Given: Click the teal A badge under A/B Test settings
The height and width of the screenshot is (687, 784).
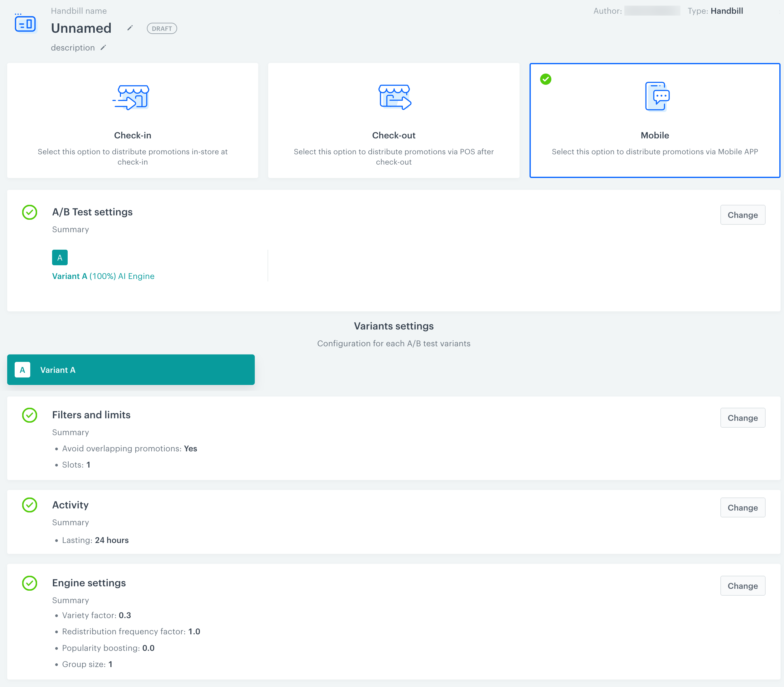Looking at the screenshot, I should (60, 257).
